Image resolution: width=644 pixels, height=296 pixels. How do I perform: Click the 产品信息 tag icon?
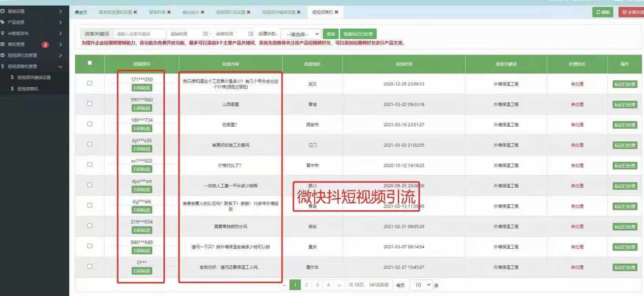tap(2, 22)
